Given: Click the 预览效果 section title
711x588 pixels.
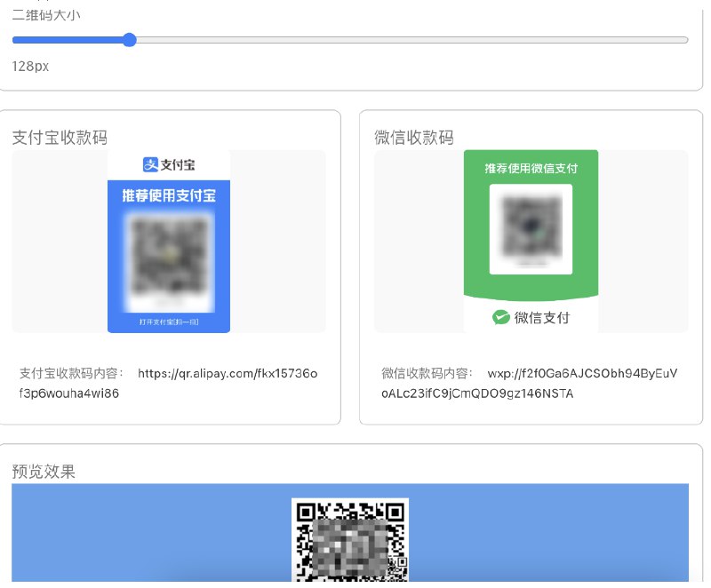Looking at the screenshot, I should pyautogui.click(x=43, y=472).
